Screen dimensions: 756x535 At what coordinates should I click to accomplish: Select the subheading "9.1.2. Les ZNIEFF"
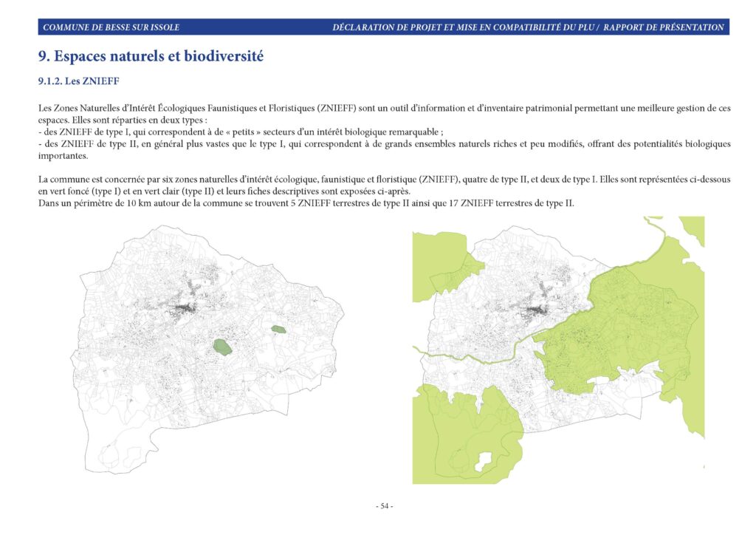[78, 81]
